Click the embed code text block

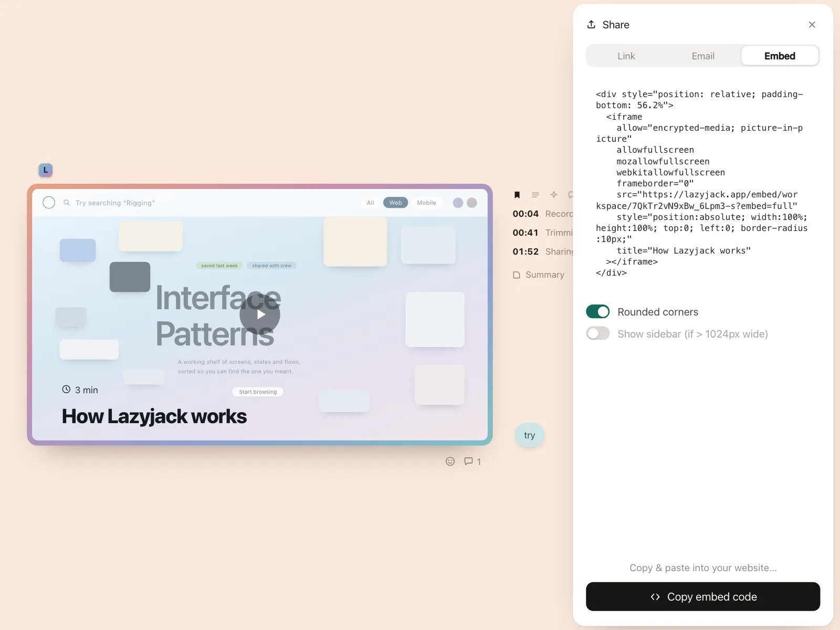click(x=702, y=184)
